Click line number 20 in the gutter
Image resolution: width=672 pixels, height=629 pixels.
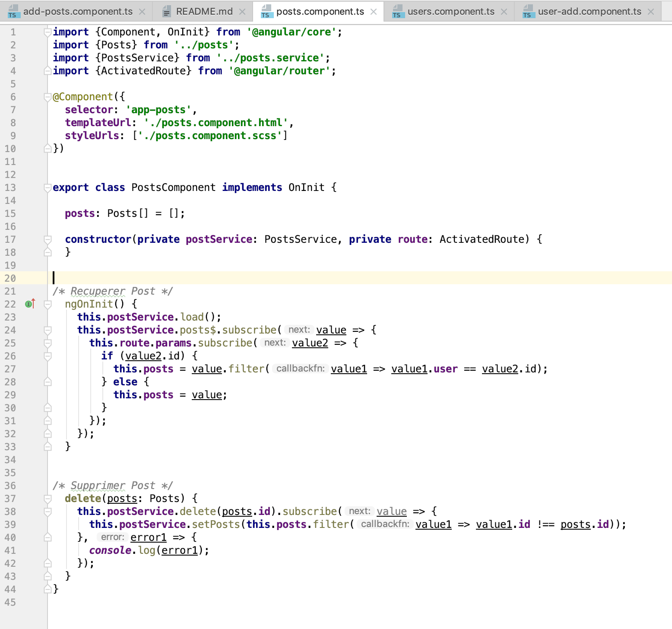(x=10, y=278)
